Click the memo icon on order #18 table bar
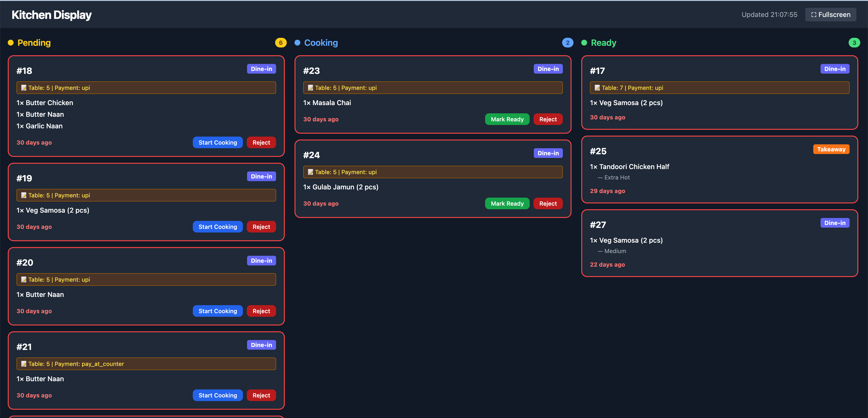868x418 pixels. pyautogui.click(x=23, y=88)
